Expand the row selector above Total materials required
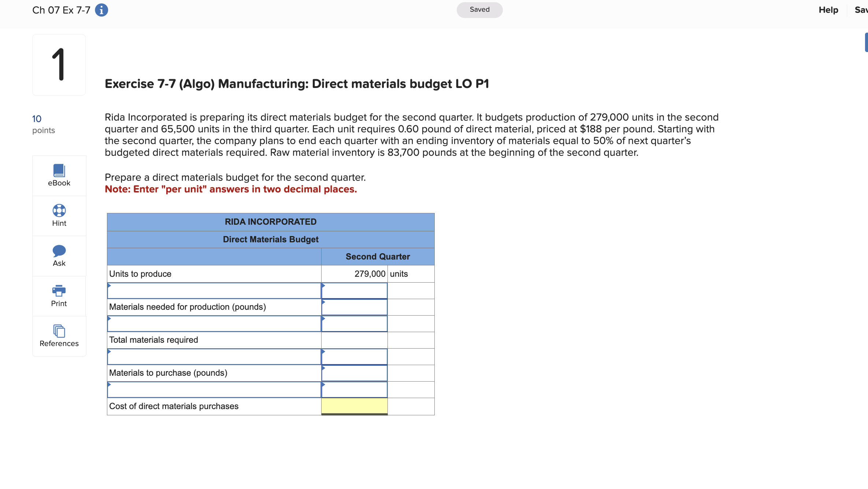 click(x=214, y=324)
